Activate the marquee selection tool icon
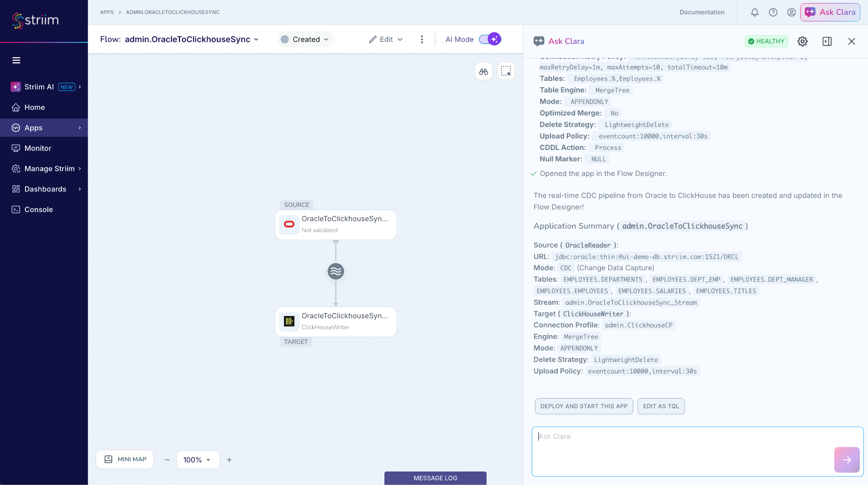 [506, 71]
